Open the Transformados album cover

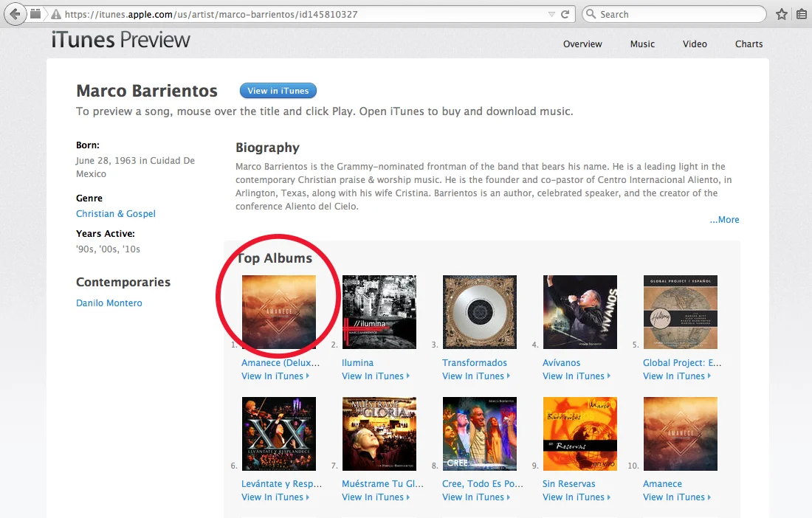(x=480, y=312)
